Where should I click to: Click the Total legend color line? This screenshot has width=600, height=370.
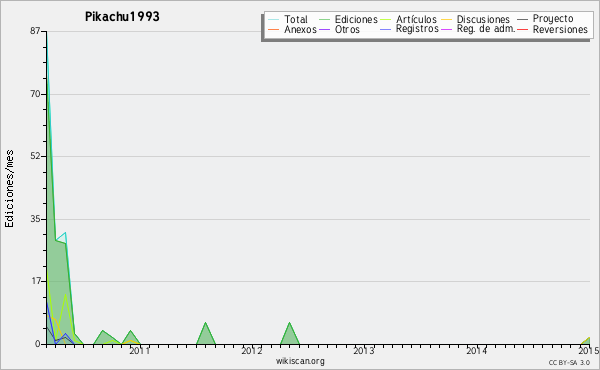[x=273, y=20]
